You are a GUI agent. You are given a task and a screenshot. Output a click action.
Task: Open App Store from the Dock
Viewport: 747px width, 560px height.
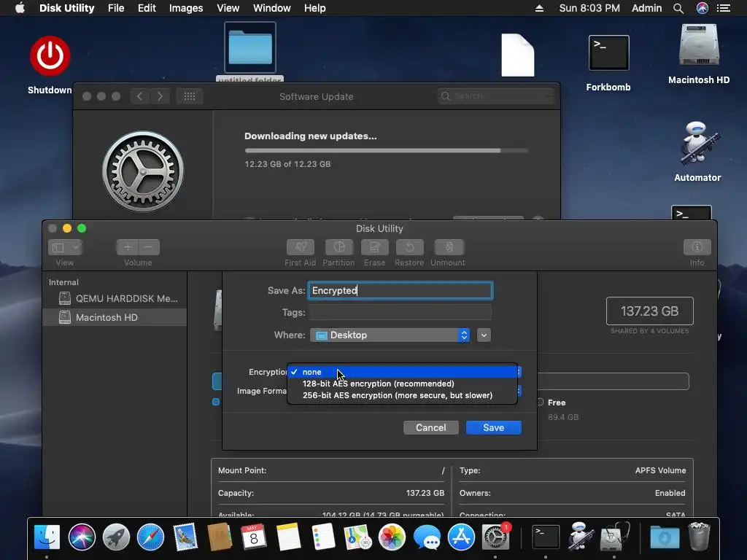point(461,537)
